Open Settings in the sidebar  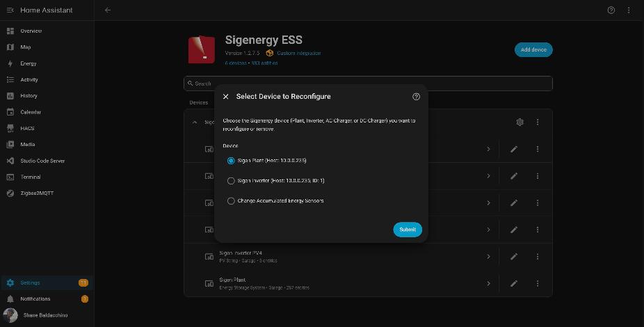(47, 282)
